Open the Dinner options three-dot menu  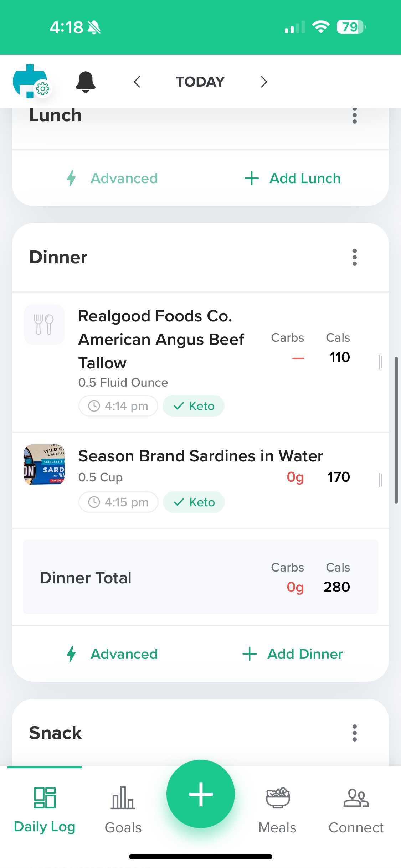click(x=354, y=257)
